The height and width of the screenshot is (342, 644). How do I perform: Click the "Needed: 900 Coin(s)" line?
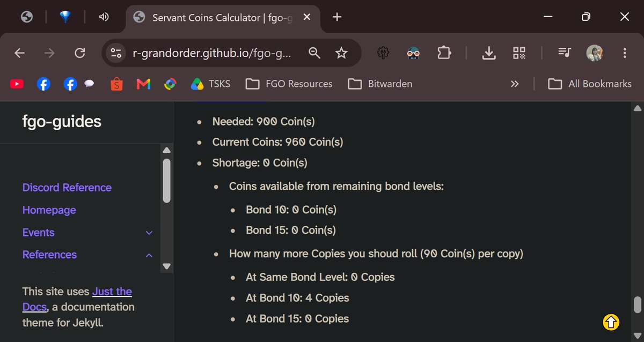264,122
